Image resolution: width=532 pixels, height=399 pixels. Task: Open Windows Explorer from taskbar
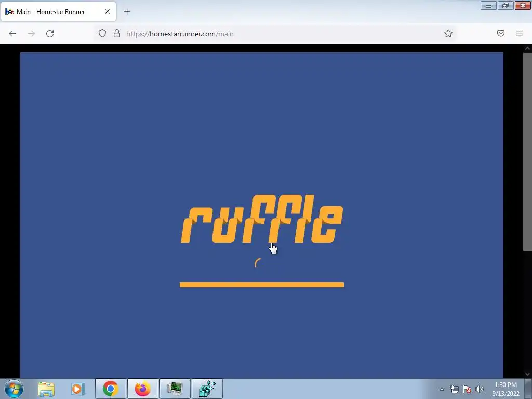46,389
